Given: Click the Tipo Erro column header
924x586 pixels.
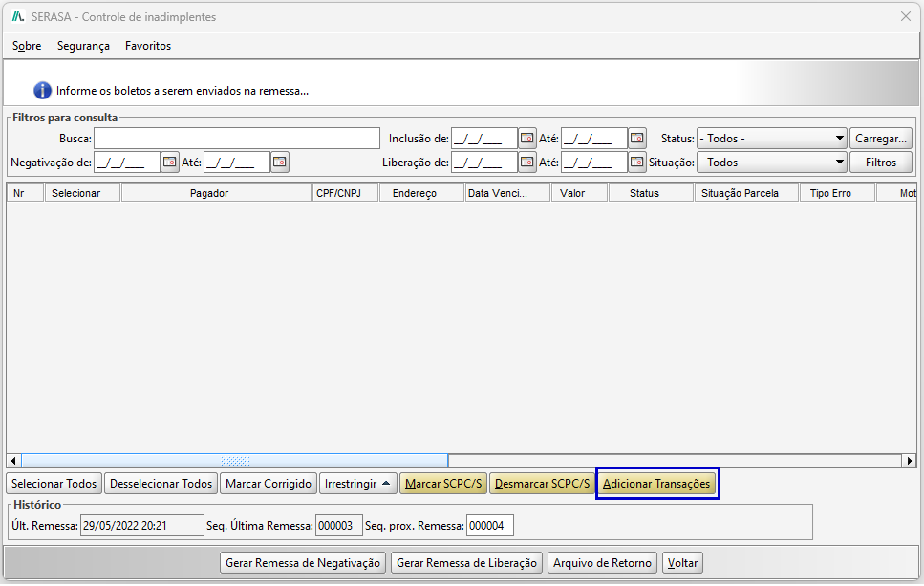Looking at the screenshot, I should pos(837,193).
